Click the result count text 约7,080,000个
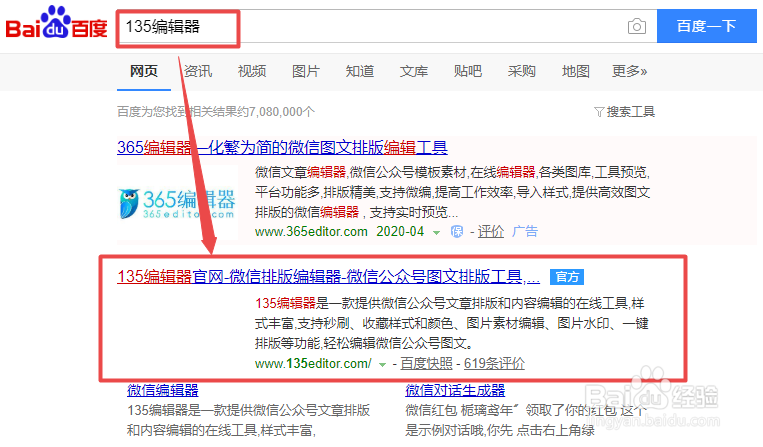 pos(276,112)
